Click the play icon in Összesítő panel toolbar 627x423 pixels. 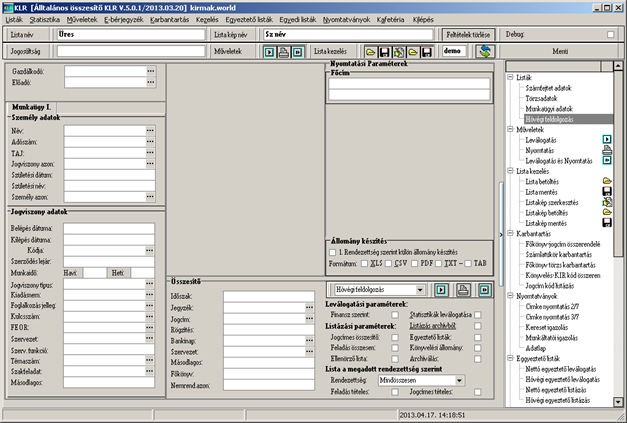coord(441,289)
